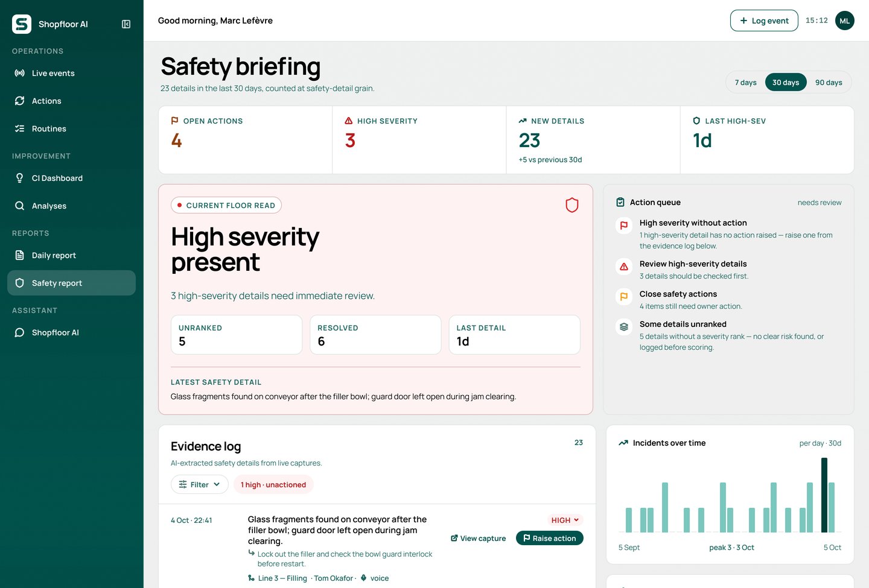The height and width of the screenshot is (588, 869).
Task: Toggle the 1 high · unactioned filter chip
Action: [x=273, y=485]
